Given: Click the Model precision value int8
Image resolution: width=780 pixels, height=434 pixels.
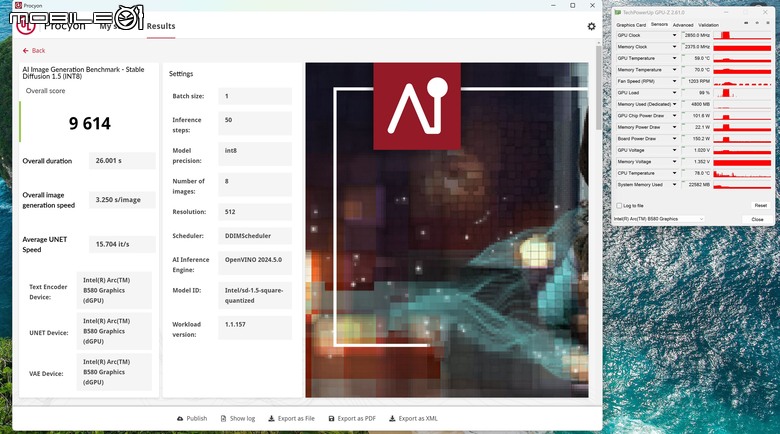Looking at the screenshot, I should [x=255, y=154].
